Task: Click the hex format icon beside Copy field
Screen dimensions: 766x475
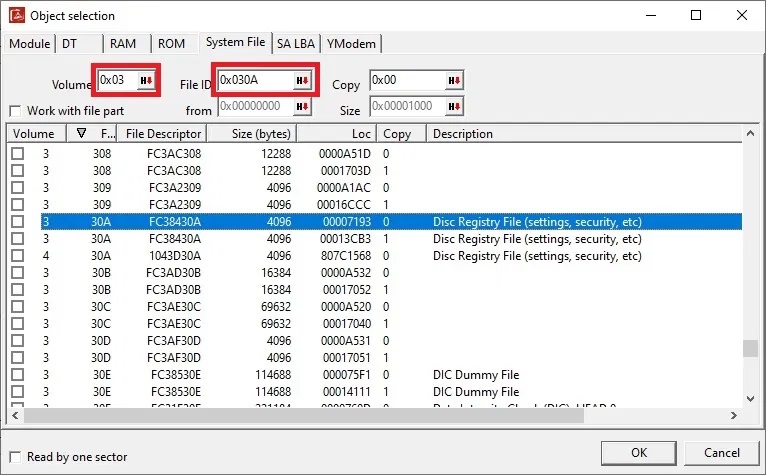Action: coord(453,81)
